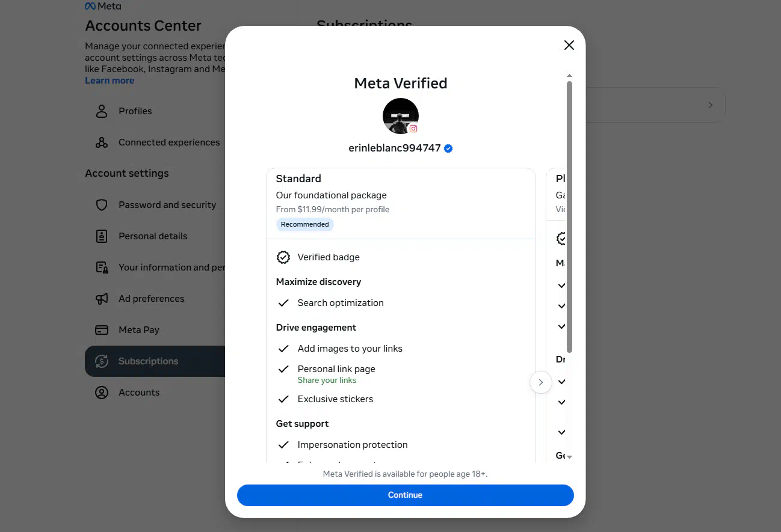
Task: Click Add images to your links text
Action: (x=350, y=349)
